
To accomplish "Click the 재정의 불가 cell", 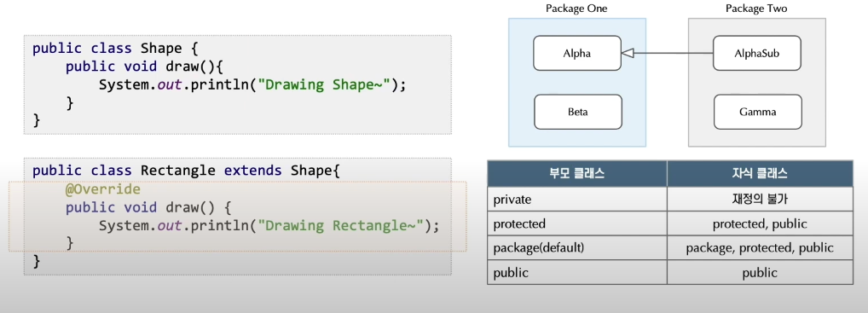I will tap(760, 199).
